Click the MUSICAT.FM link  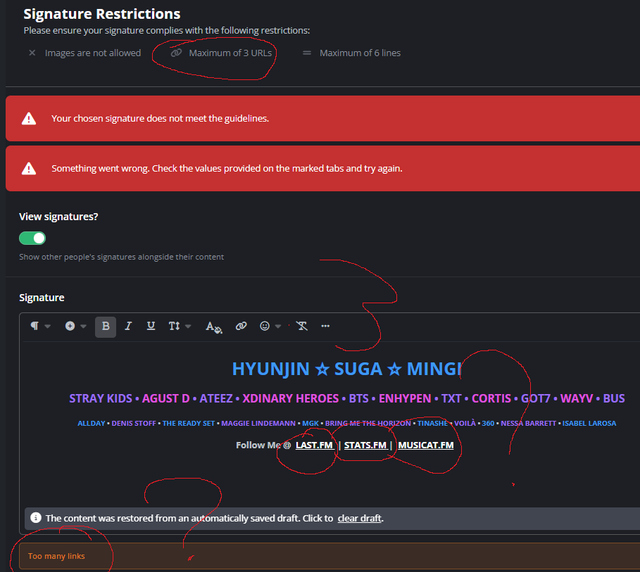[x=426, y=445]
